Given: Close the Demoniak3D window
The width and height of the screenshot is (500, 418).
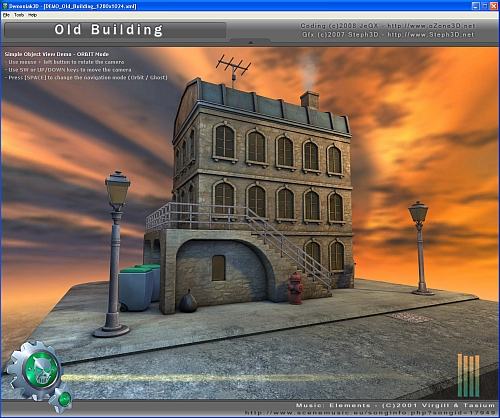Looking at the screenshot, I should click(x=494, y=6).
